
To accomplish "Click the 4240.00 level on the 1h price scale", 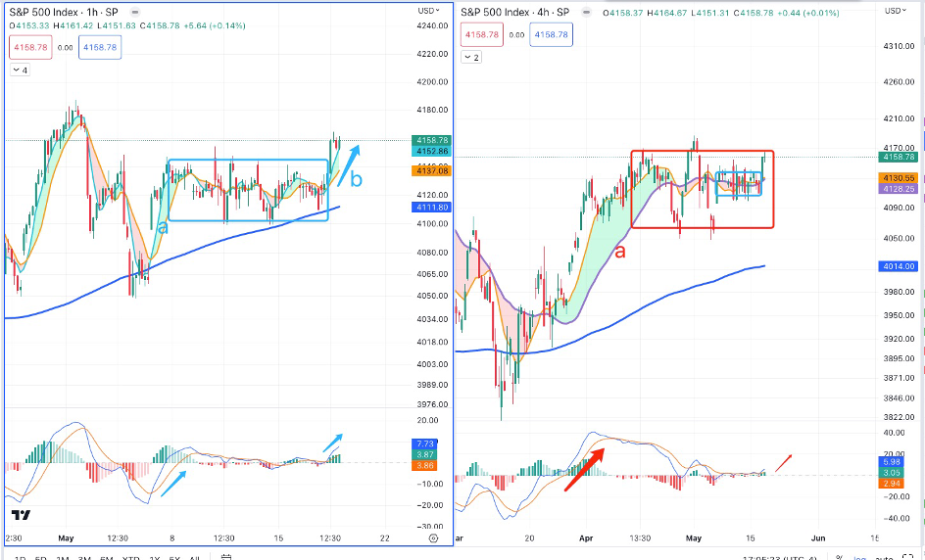I will pyautogui.click(x=432, y=25).
